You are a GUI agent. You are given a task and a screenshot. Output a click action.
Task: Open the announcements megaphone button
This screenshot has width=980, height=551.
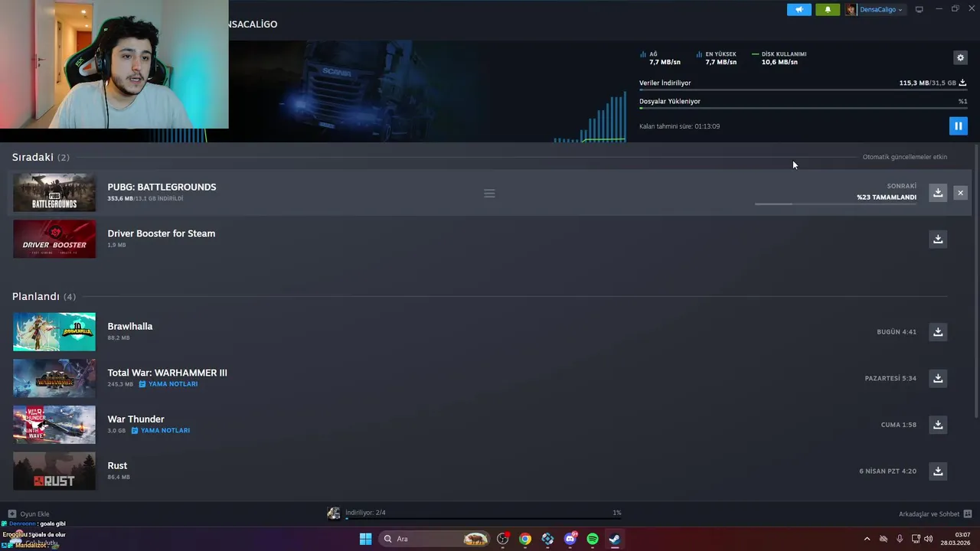point(799,10)
